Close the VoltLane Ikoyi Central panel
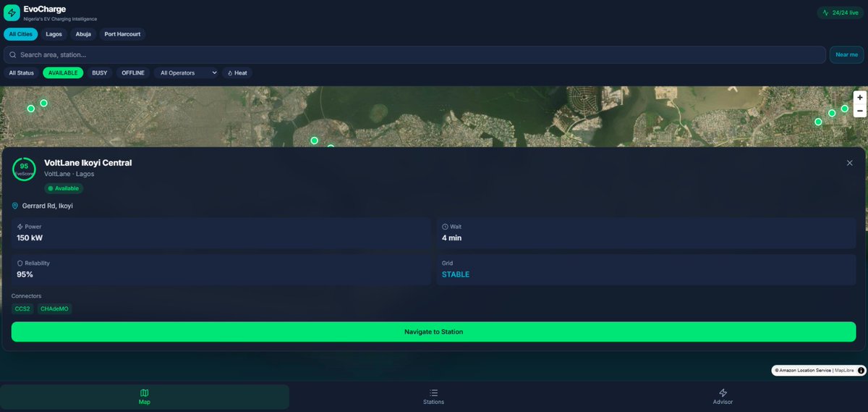Viewport: 868px width, 412px height. (x=850, y=163)
